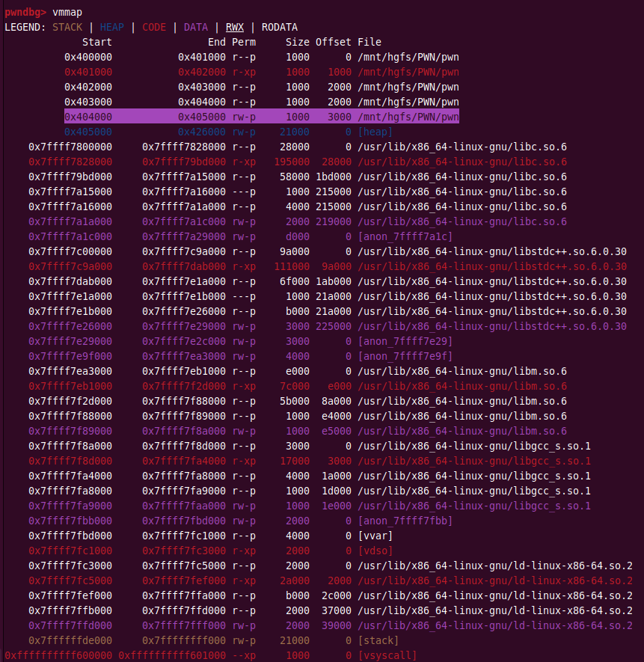Click ld-linux offset 2c000

coord(336,595)
